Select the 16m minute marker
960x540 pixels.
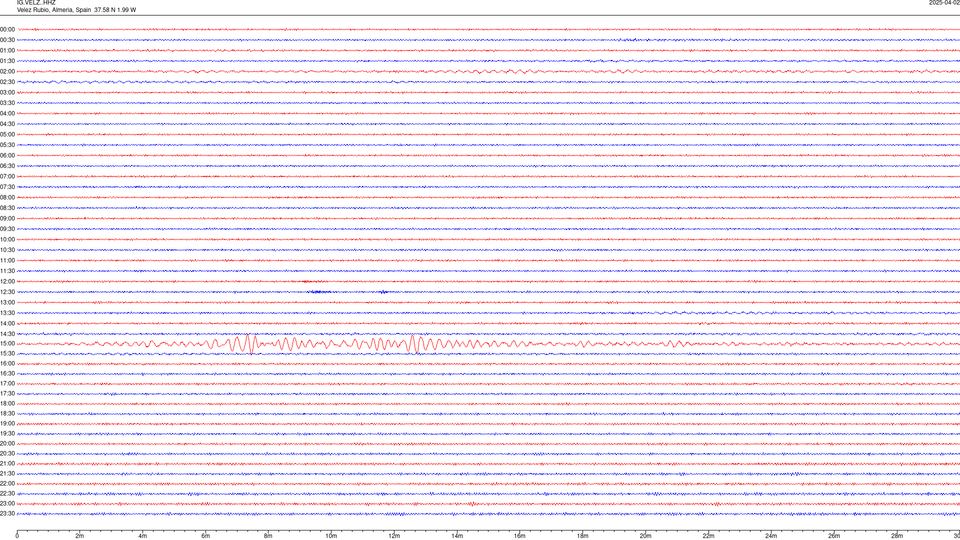pos(520,536)
